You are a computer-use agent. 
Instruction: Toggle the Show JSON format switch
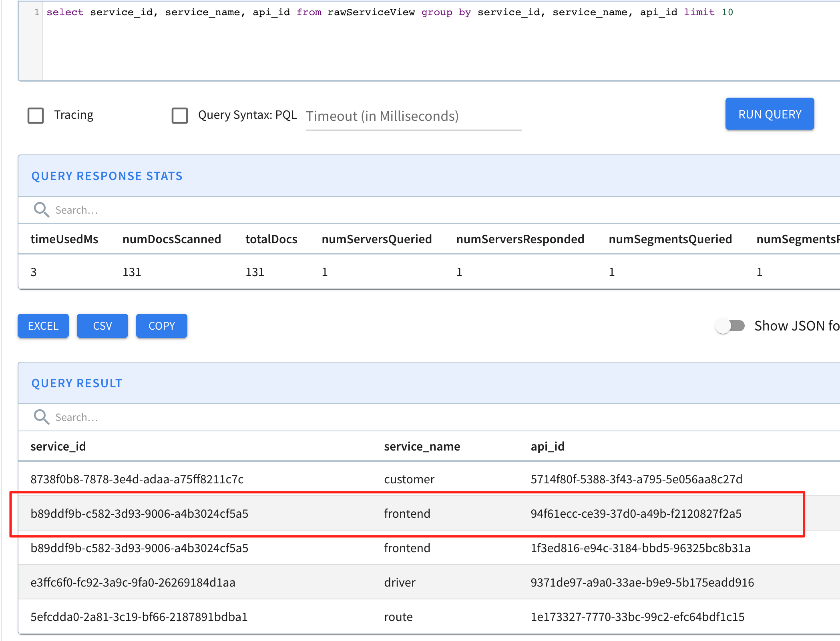click(729, 326)
